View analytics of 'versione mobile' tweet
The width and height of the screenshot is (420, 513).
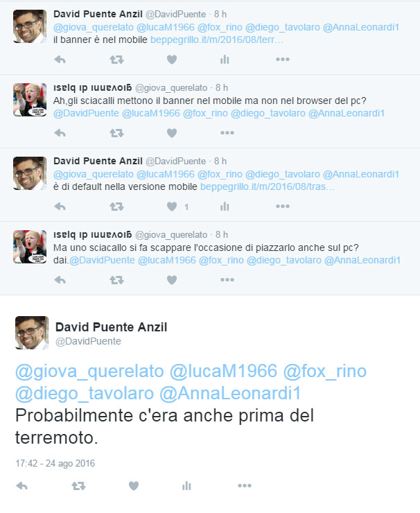point(225,207)
